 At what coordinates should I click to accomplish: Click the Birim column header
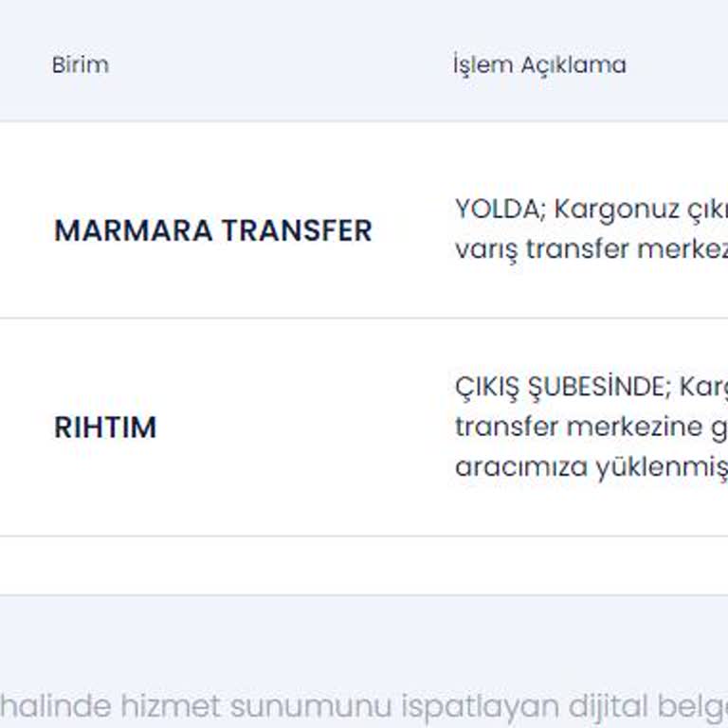(x=81, y=65)
